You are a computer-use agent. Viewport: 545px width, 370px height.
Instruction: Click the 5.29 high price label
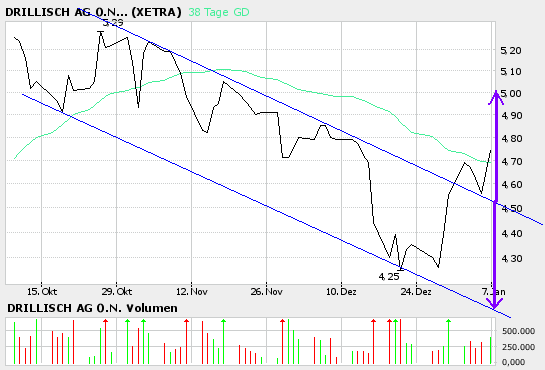[x=113, y=23]
